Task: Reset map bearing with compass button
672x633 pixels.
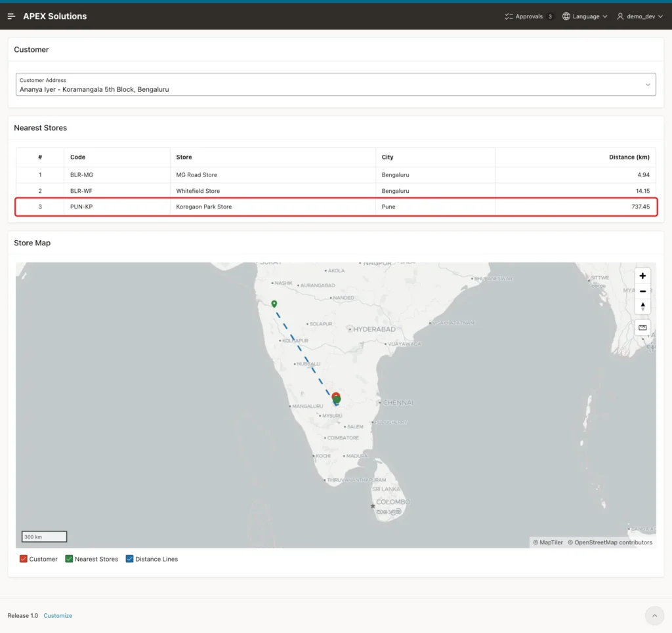Action: pos(642,306)
